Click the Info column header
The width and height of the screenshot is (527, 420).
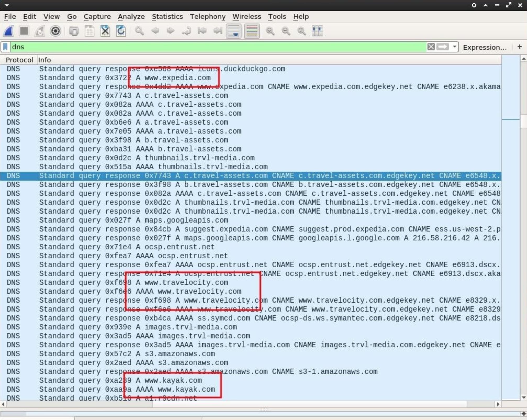[45, 60]
